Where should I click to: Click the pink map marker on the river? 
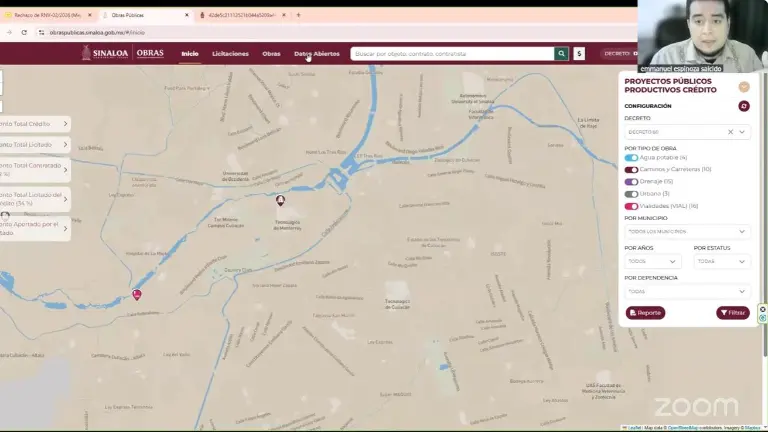pyautogui.click(x=137, y=294)
